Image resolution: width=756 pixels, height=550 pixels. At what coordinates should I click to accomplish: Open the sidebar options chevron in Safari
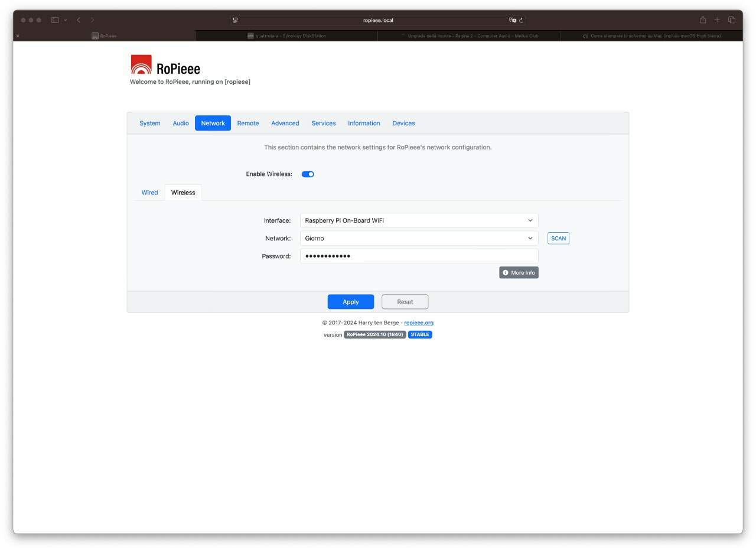click(66, 20)
